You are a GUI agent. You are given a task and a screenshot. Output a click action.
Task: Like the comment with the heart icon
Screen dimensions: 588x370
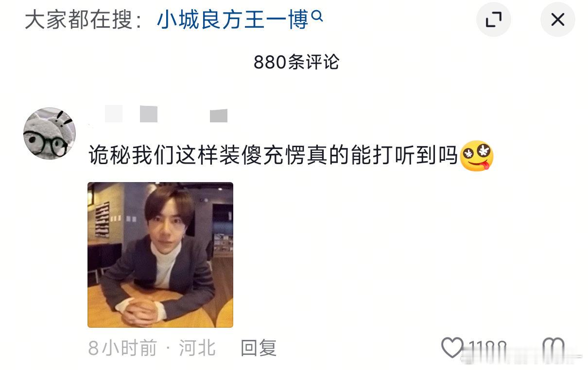click(x=452, y=348)
